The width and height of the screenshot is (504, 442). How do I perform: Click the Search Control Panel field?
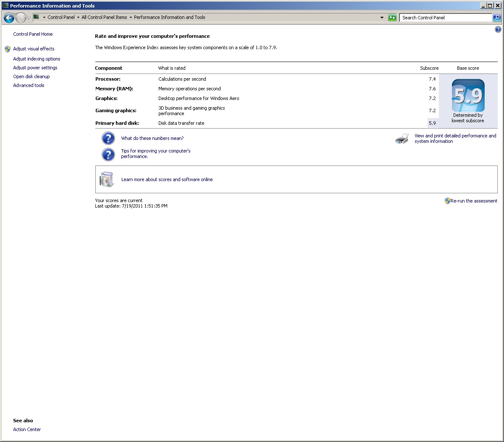pyautogui.click(x=446, y=18)
